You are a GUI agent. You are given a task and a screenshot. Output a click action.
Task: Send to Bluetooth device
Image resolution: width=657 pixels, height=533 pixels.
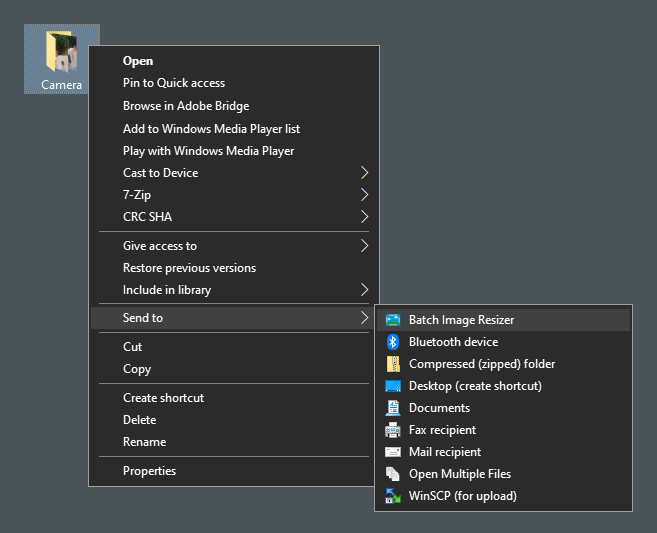[503, 342]
